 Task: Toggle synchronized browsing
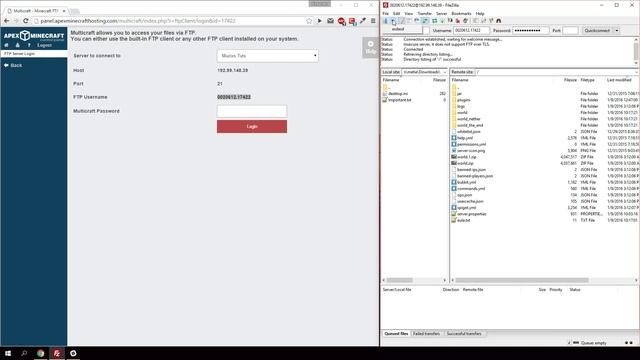[491, 20]
